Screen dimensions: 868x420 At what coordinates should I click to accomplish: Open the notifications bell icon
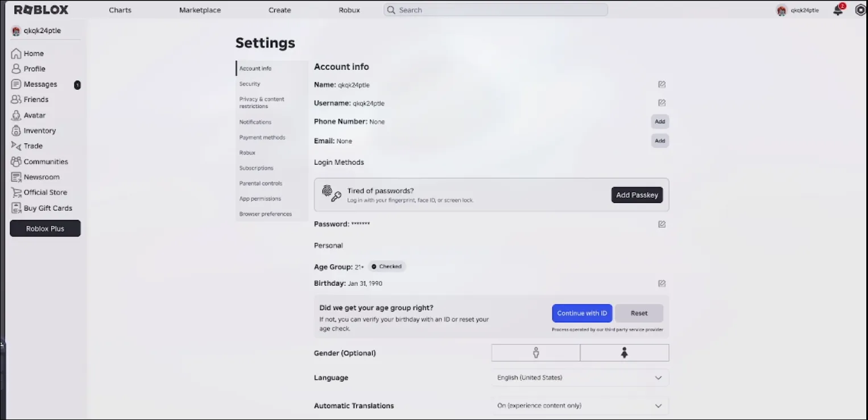pos(838,10)
